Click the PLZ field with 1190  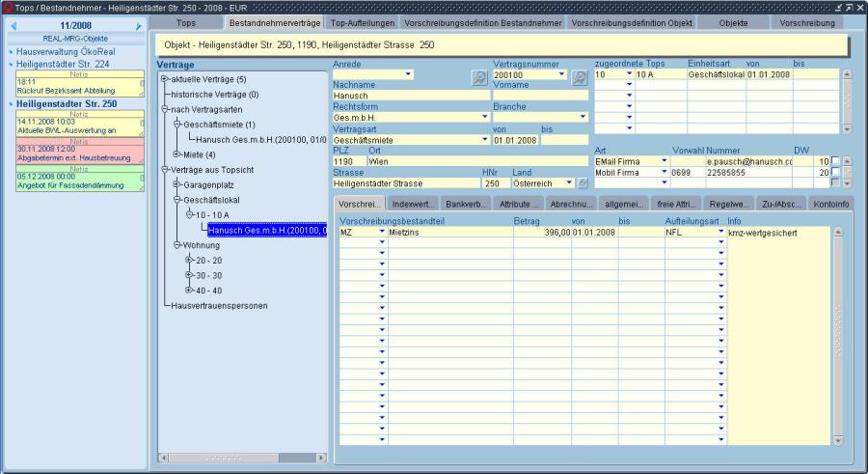coord(349,161)
